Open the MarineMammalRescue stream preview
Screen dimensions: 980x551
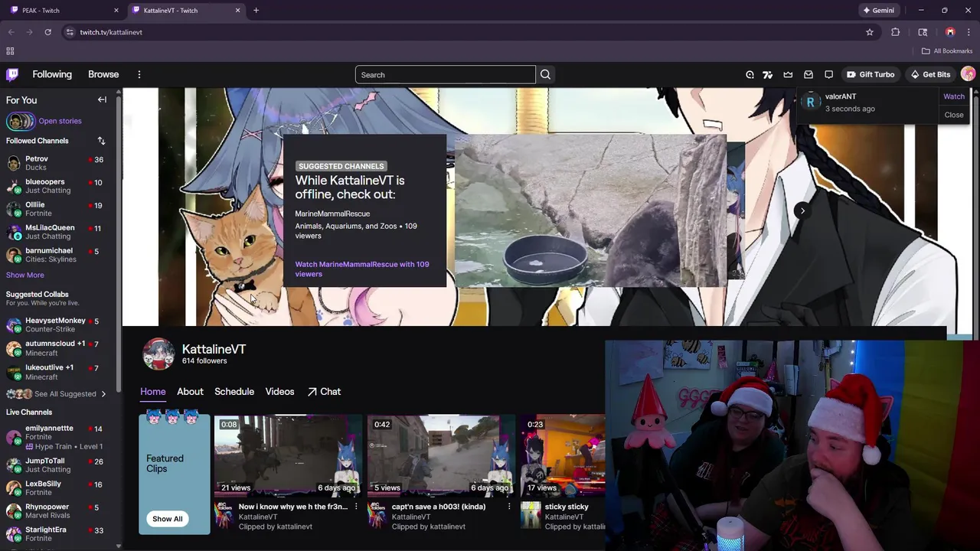(590, 210)
